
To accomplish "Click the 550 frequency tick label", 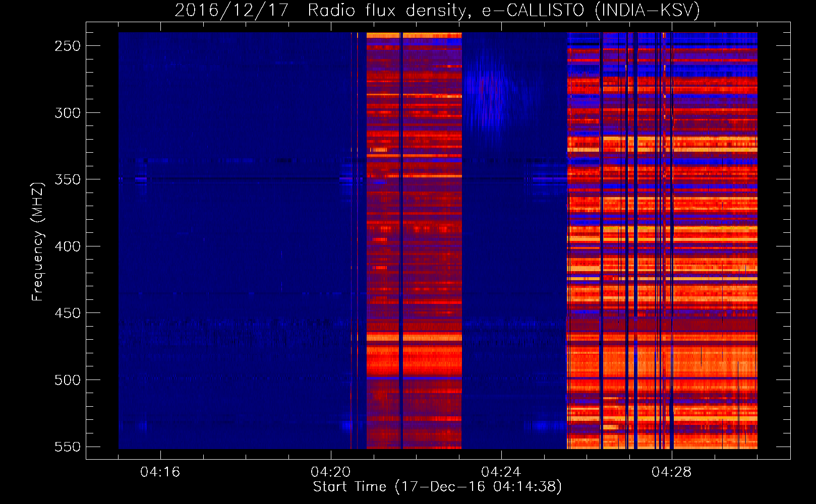I will pos(68,447).
